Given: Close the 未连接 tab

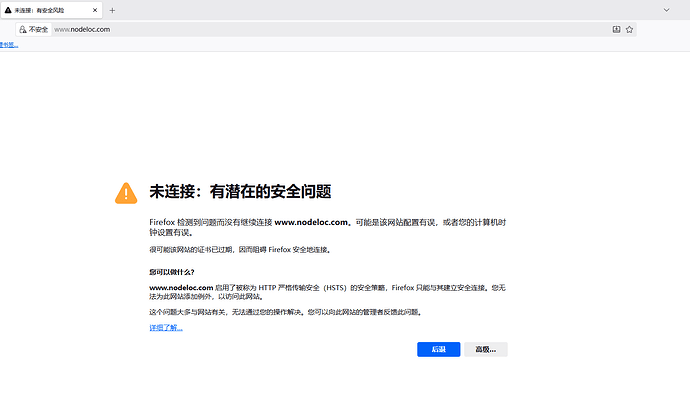Looking at the screenshot, I should pyautogui.click(x=95, y=10).
